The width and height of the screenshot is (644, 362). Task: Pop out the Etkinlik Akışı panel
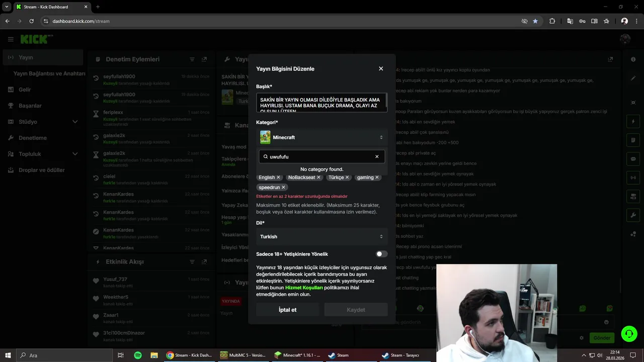pyautogui.click(x=204, y=262)
